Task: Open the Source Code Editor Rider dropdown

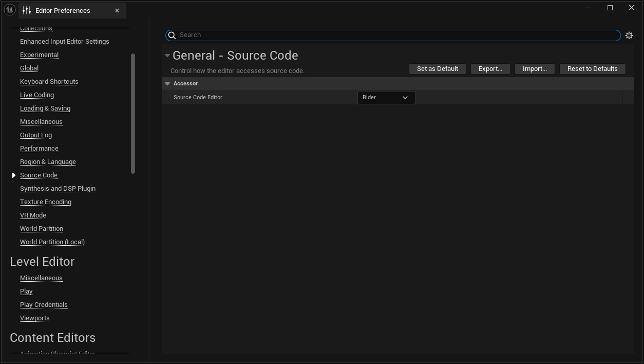Action: tap(386, 97)
